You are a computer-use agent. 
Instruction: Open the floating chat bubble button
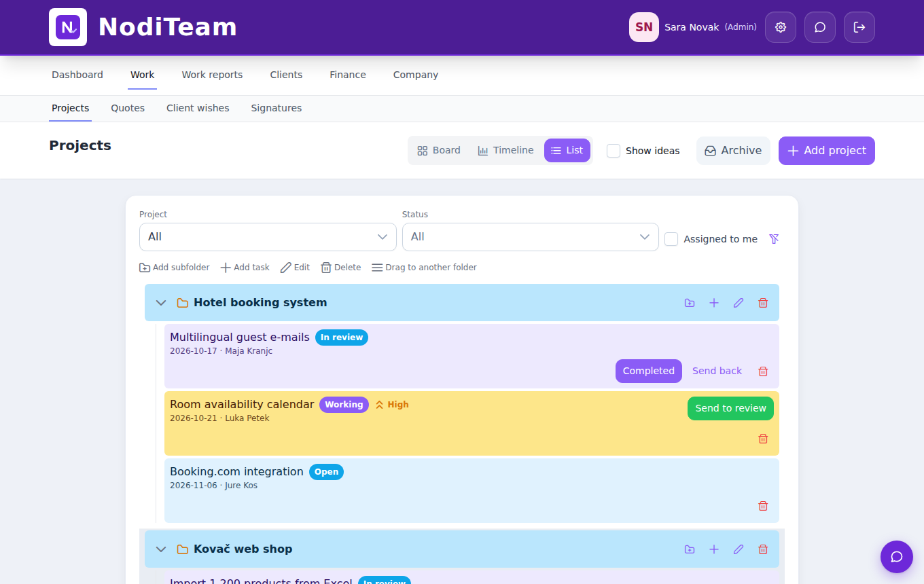[x=897, y=557]
